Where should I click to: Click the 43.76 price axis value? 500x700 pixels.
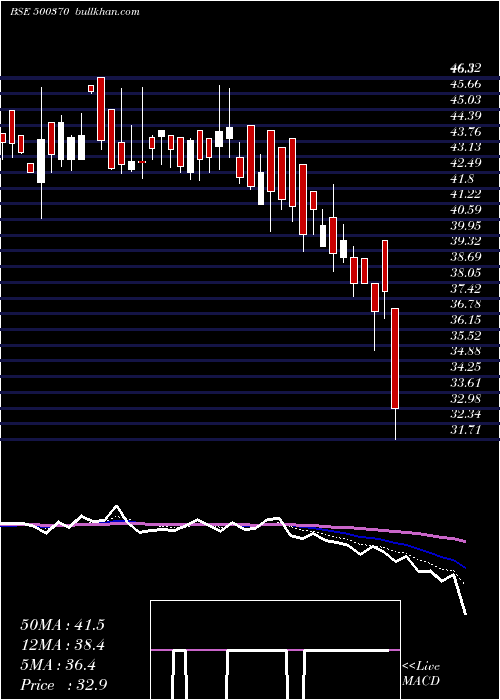[466, 132]
